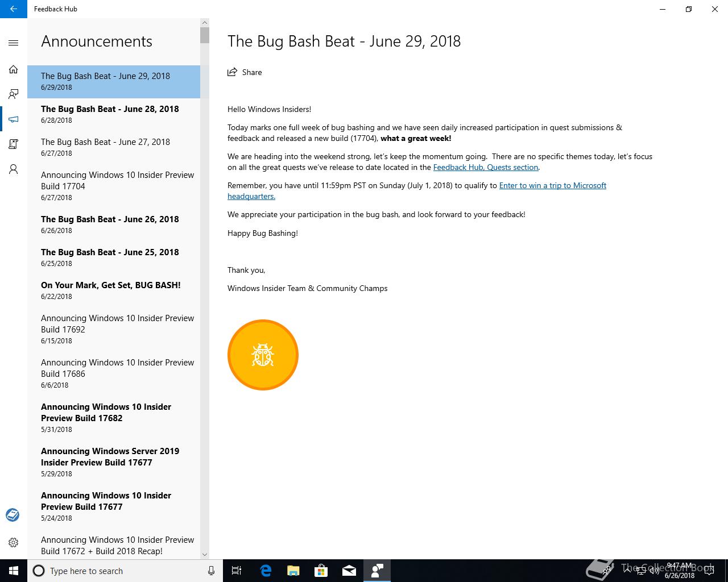Image resolution: width=728 pixels, height=582 pixels.
Task: Select Bug Bash Beat June 29 announcement
Action: (x=114, y=81)
